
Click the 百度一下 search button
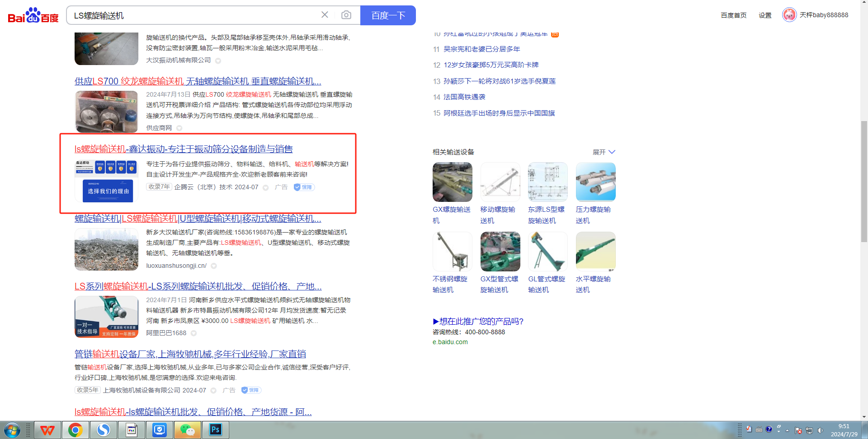(x=388, y=15)
